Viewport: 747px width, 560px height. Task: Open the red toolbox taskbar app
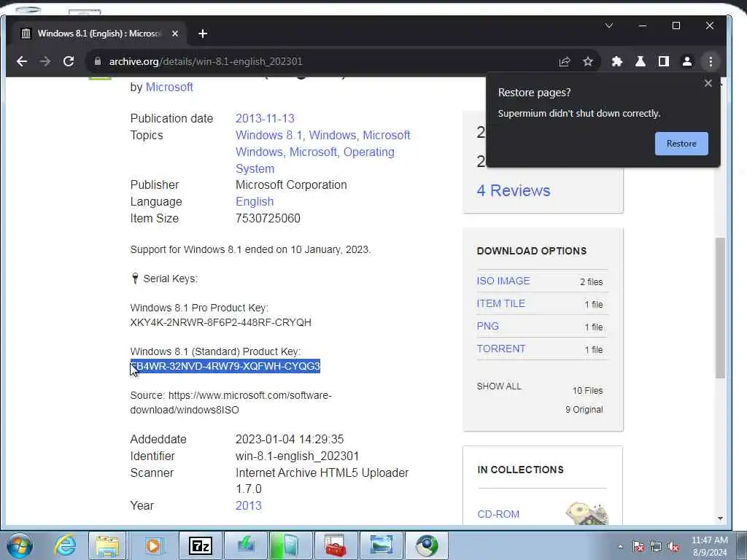pyautogui.click(x=336, y=545)
